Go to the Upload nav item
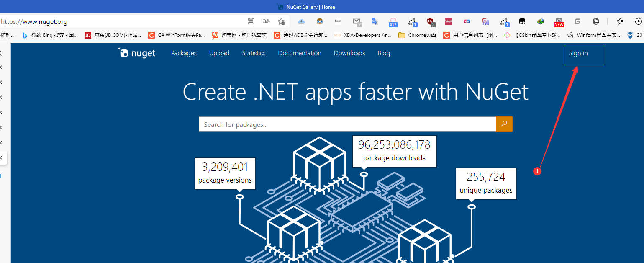 tap(219, 53)
